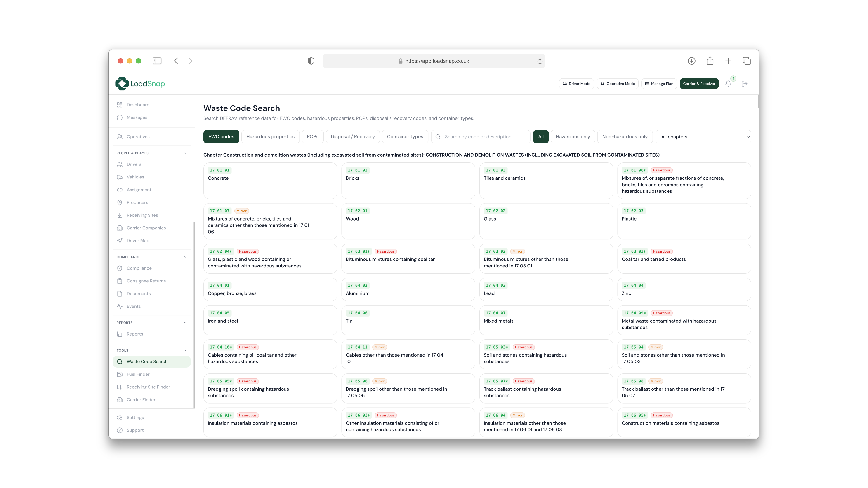Image resolution: width=868 pixels, height=488 pixels.
Task: Show browser downloads
Action: pos(691,61)
